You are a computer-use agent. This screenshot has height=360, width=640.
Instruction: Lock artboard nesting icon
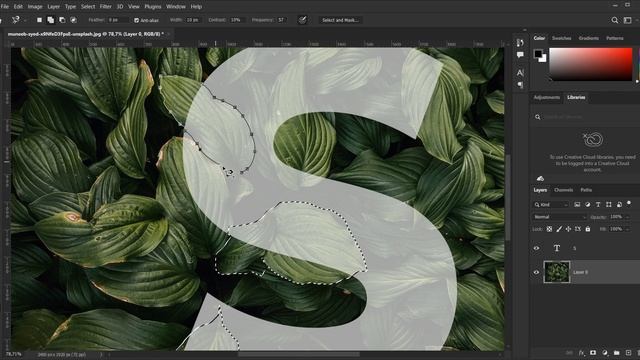tap(578, 229)
